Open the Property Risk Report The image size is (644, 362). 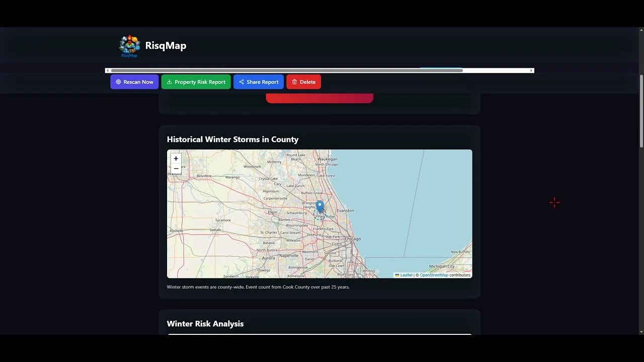(x=196, y=81)
